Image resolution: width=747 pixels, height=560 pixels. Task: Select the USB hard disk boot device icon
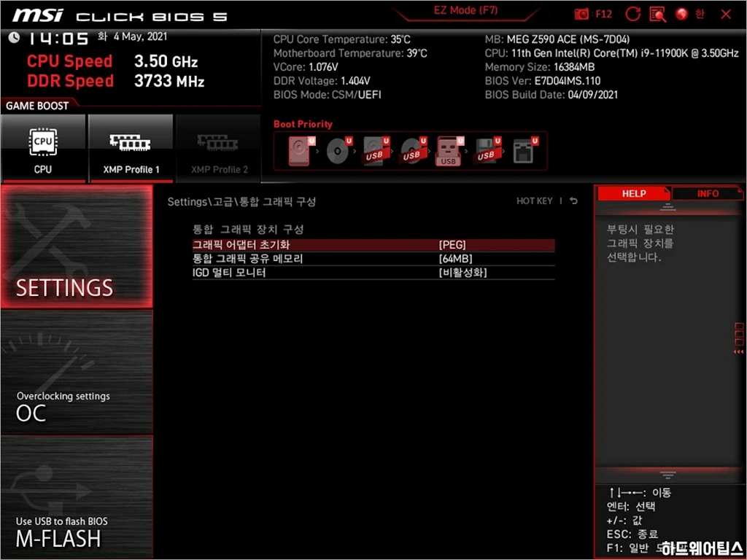[376, 151]
